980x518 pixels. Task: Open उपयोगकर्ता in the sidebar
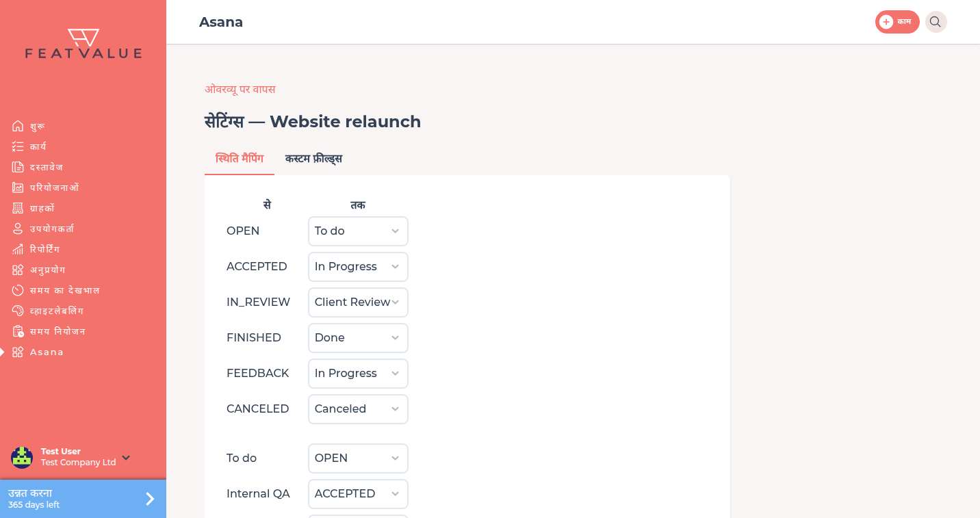pyautogui.click(x=52, y=229)
